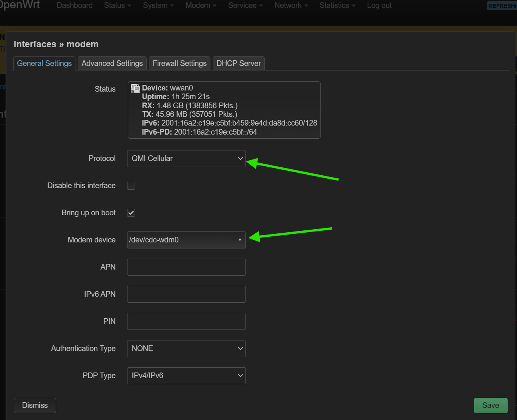Click the TX 45.96 MB statistic
This screenshot has width=517, height=420.
pyautogui.click(x=190, y=114)
